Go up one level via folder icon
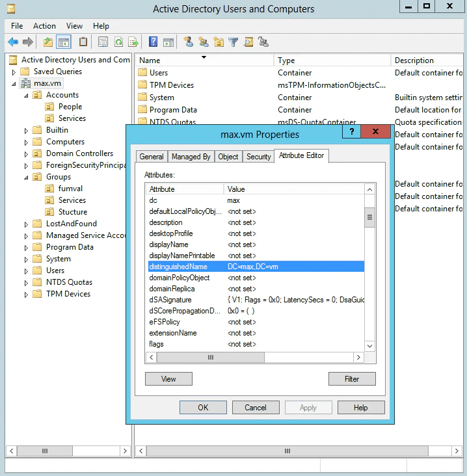 point(48,42)
